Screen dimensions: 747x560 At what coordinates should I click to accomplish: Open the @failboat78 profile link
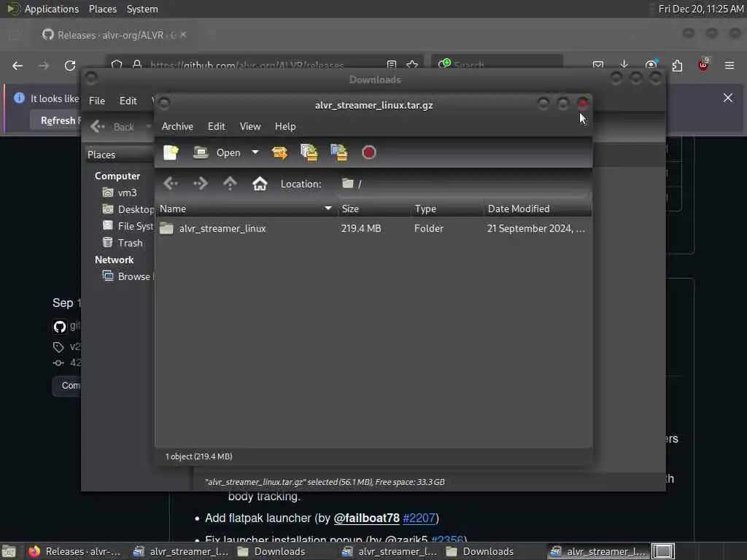[x=366, y=518]
